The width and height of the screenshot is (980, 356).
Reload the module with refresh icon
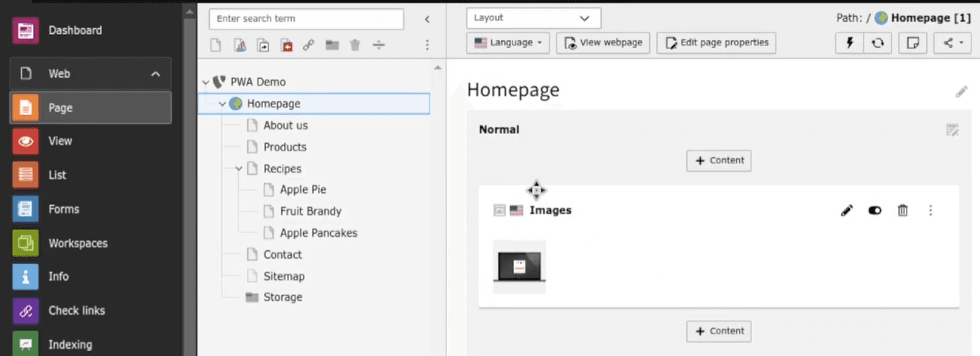point(878,42)
